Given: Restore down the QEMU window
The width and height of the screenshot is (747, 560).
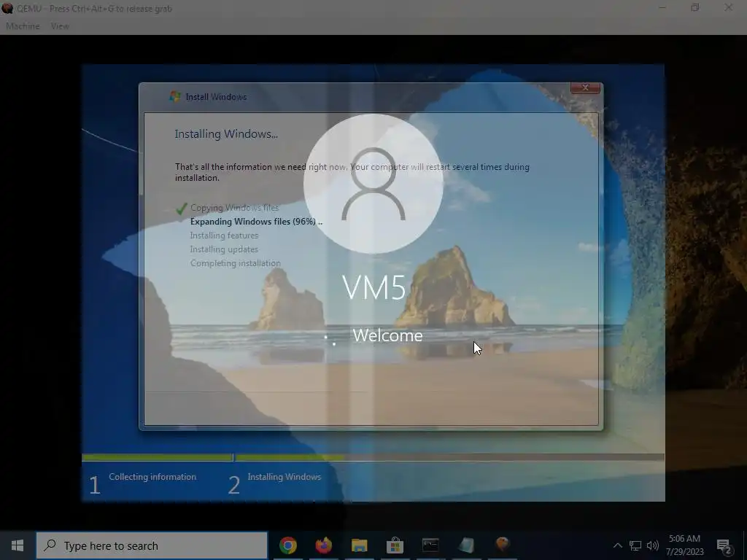Looking at the screenshot, I should pos(695,7).
